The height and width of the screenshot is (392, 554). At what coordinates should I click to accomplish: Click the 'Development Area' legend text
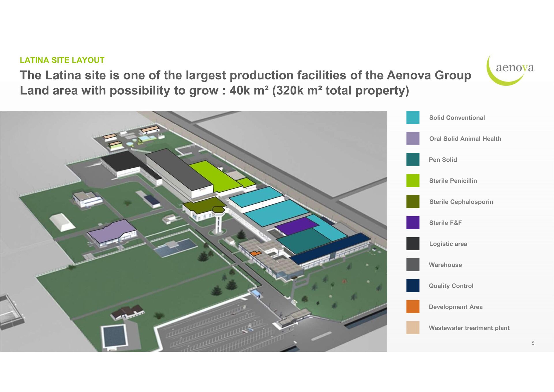click(456, 307)
